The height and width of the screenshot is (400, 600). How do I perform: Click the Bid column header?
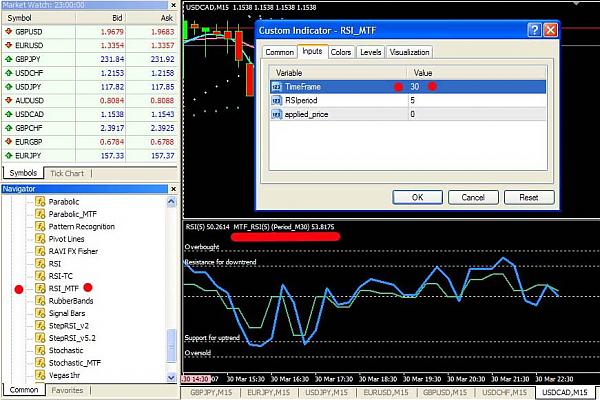(x=101, y=18)
